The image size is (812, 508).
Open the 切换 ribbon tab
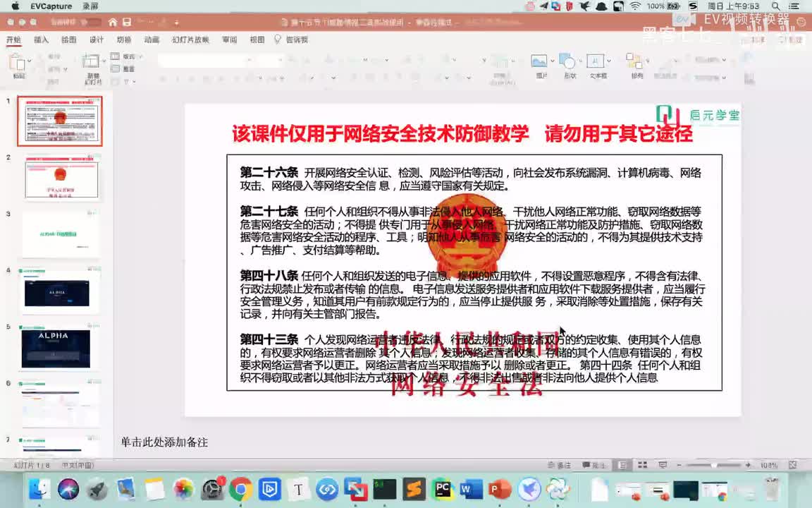pyautogui.click(x=124, y=40)
